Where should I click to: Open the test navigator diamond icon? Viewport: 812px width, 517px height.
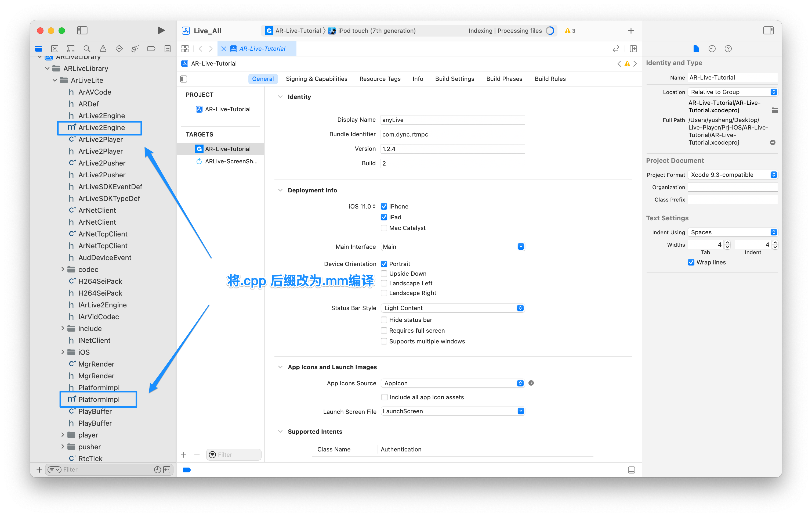pos(119,49)
